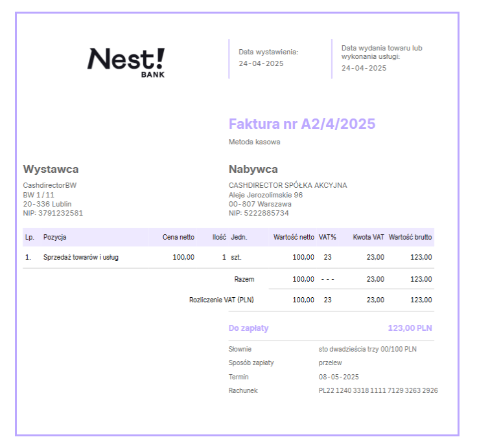Viewport: 477px width, 448px height.
Task: Click the 'Ilość' column header
Action: pos(219,237)
